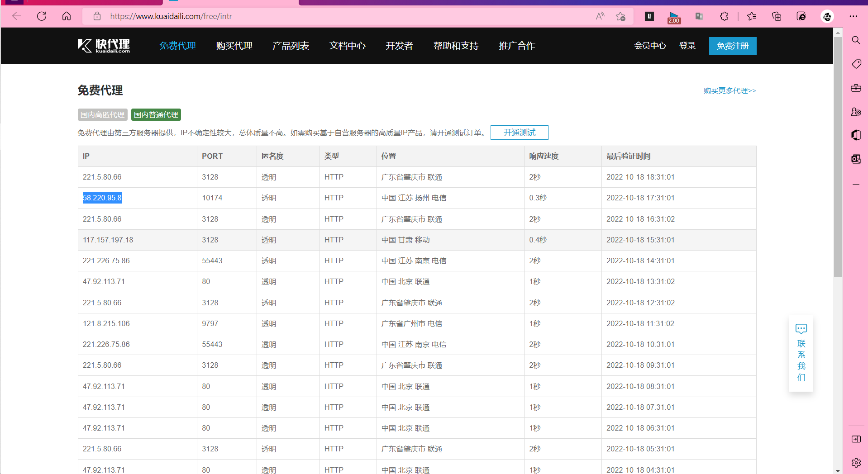Image resolution: width=868 pixels, height=474 pixels.
Task: Click the location 中国 江苏 扬州 电信
Action: point(414,198)
